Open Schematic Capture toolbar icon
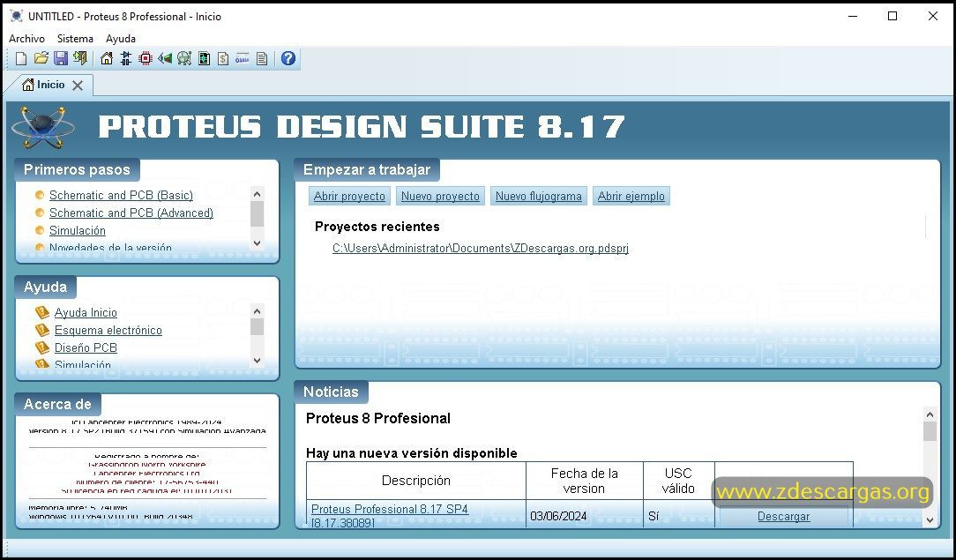Screen dimensions: 956x560 [126, 58]
